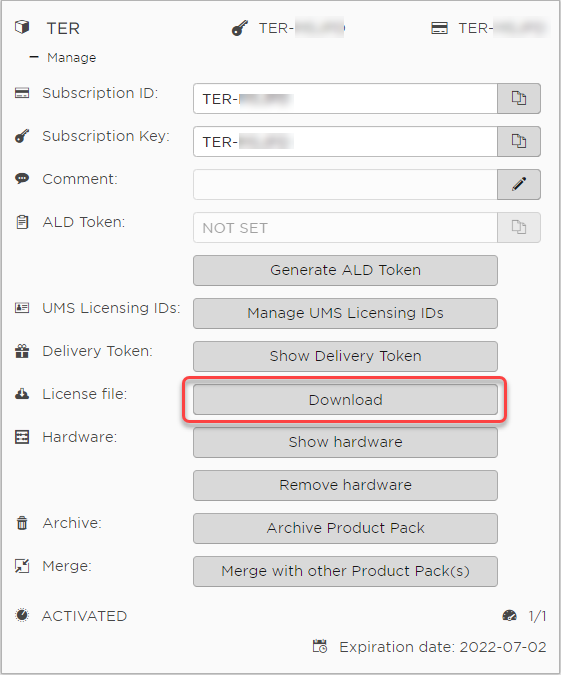
Task: Show Delivery Token
Action: tap(345, 356)
